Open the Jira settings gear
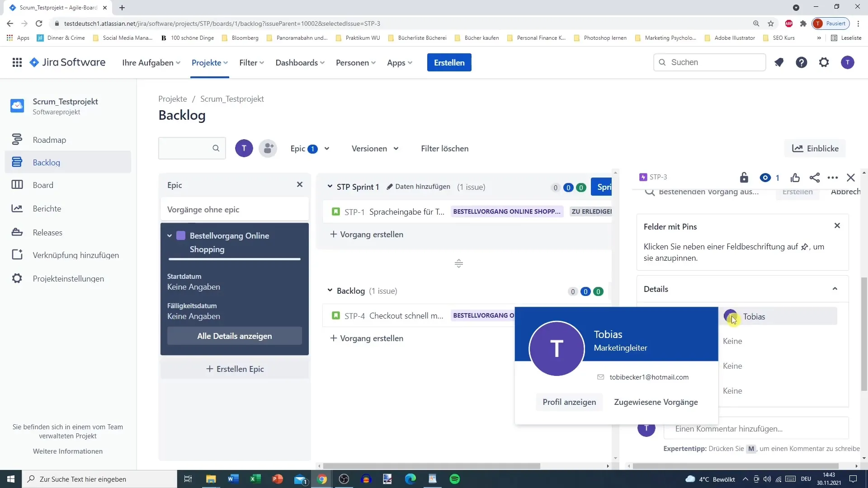Image resolution: width=868 pixels, height=488 pixels. (824, 62)
